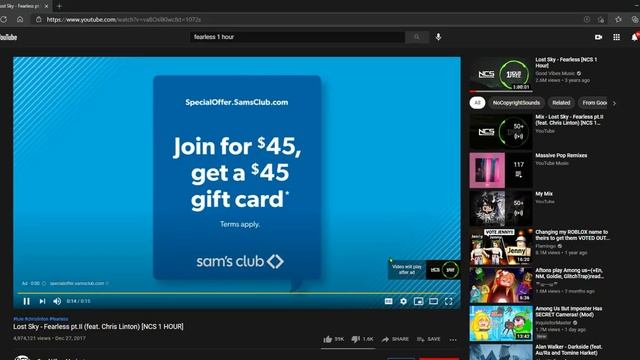Click the 'Terms apply.' text in ad

pyautogui.click(x=240, y=224)
